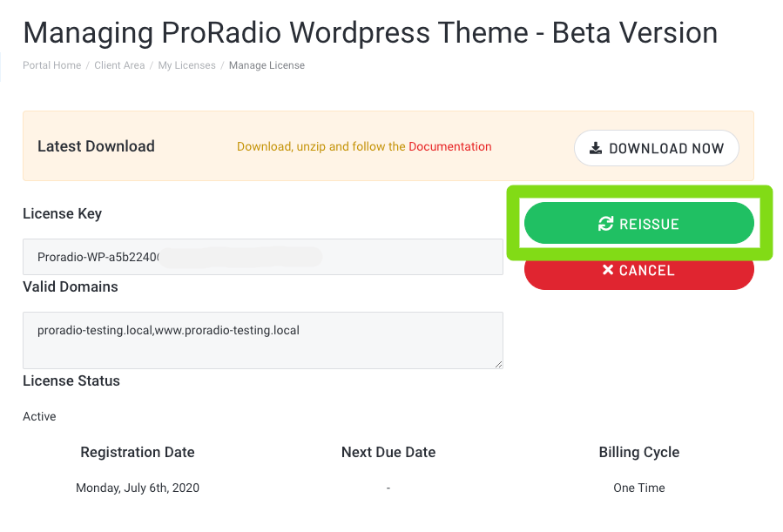Click the Cancel X icon
783x532 pixels.
[x=608, y=270]
